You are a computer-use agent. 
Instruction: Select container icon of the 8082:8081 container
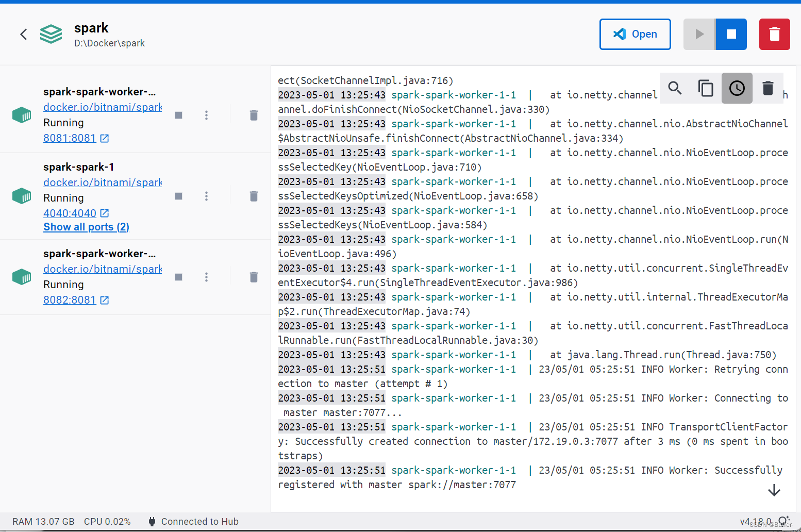22,277
